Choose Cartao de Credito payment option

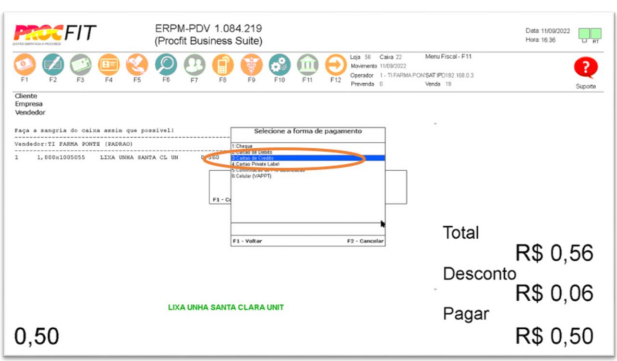coord(308,158)
